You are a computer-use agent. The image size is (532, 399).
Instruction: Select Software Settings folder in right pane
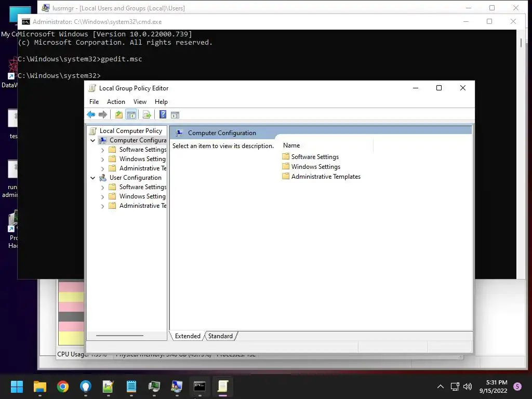coord(311,157)
